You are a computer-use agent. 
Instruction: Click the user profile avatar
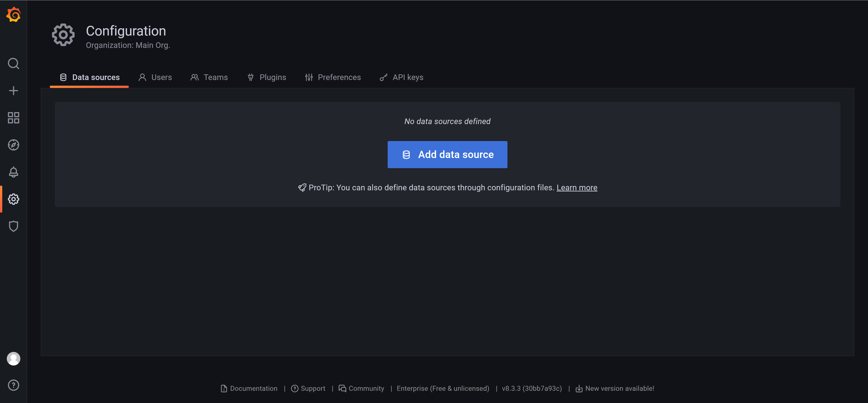click(x=14, y=358)
